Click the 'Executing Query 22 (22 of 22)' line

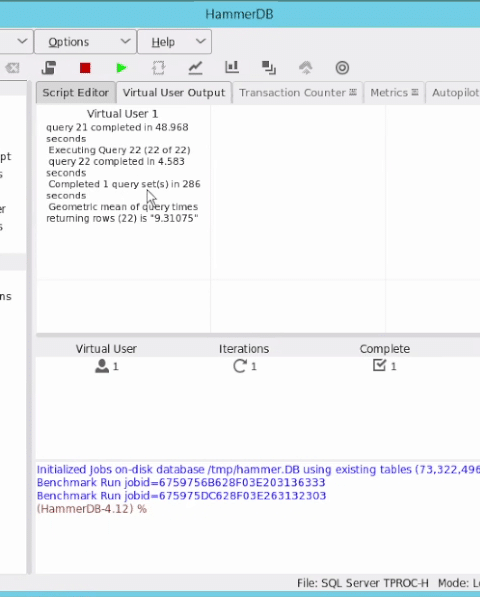click(120, 150)
